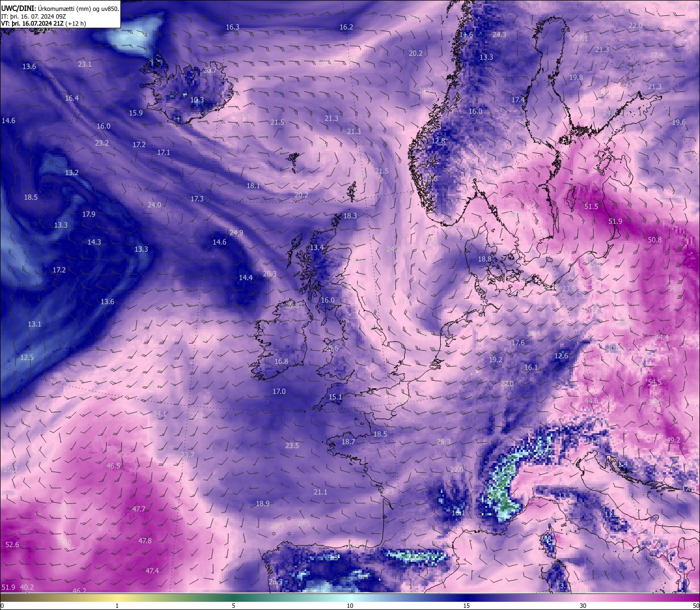This screenshot has width=700, height=610.
Task: Click the 19.6 value at the right edge
Action: point(679,122)
